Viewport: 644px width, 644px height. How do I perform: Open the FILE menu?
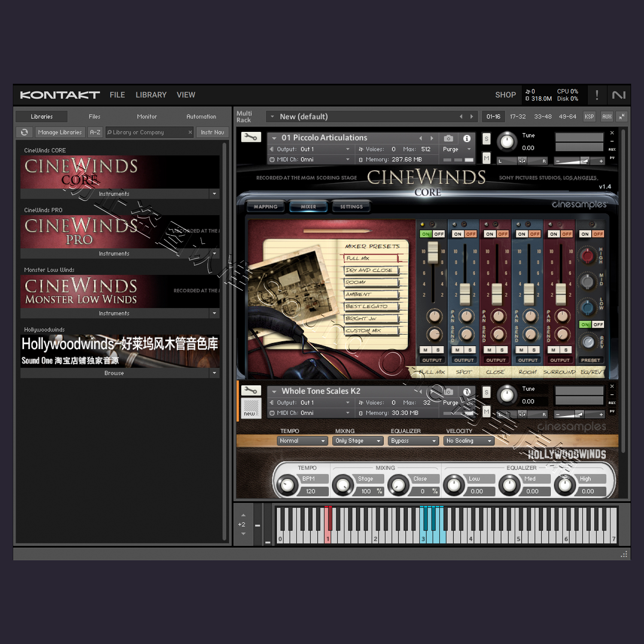click(x=117, y=95)
